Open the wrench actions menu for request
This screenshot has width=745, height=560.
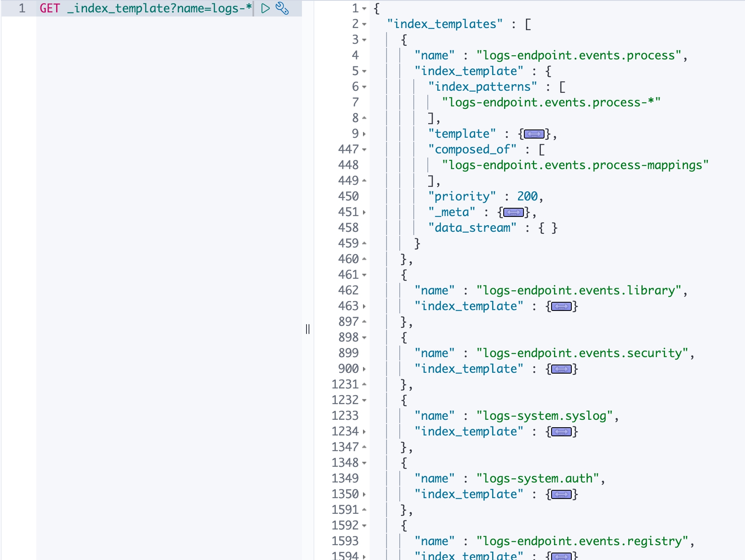pos(282,8)
